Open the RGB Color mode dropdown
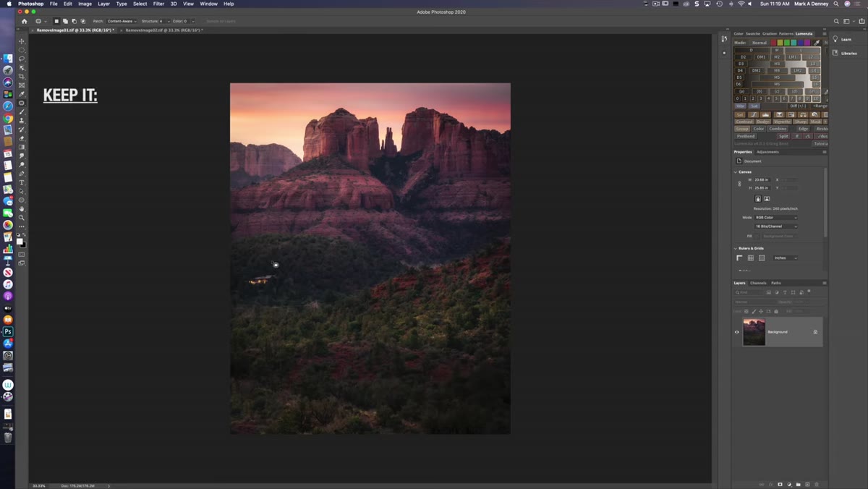This screenshot has width=868, height=489. click(x=775, y=218)
